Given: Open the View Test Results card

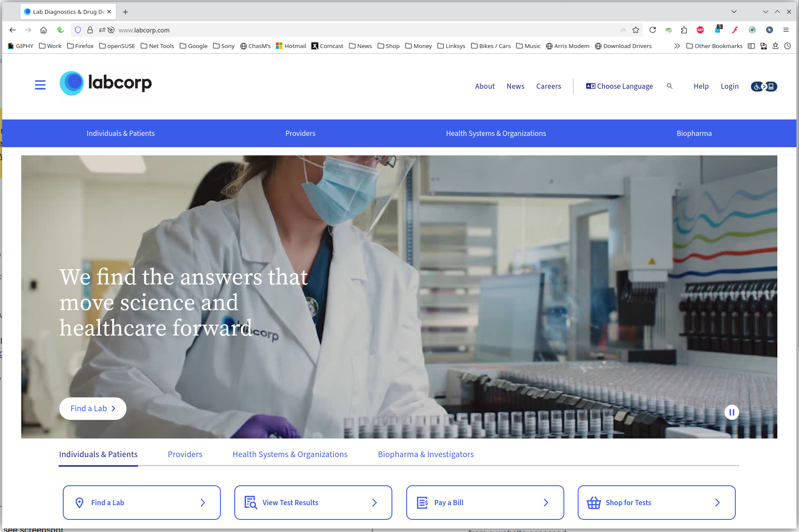Looking at the screenshot, I should point(313,503).
